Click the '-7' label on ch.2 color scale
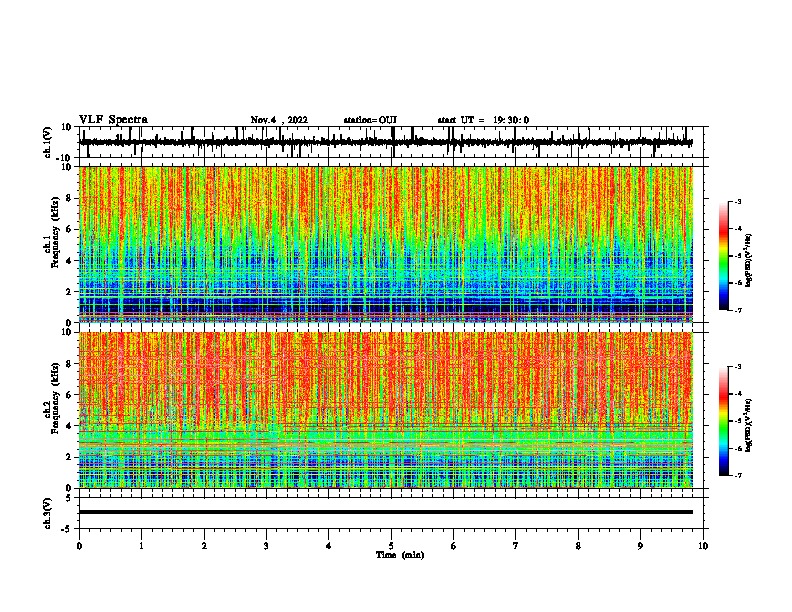792x612 pixels. tap(737, 476)
